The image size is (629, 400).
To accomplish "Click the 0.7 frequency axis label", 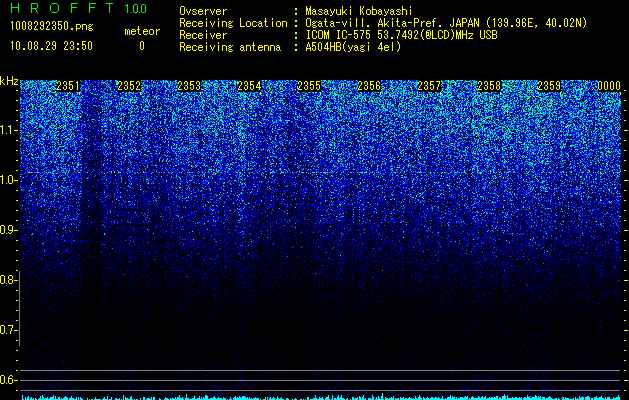I will [7, 330].
